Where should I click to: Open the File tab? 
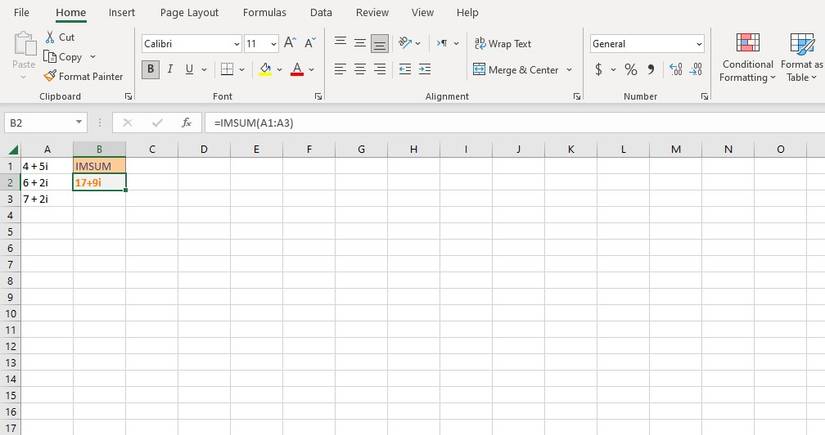click(22, 13)
